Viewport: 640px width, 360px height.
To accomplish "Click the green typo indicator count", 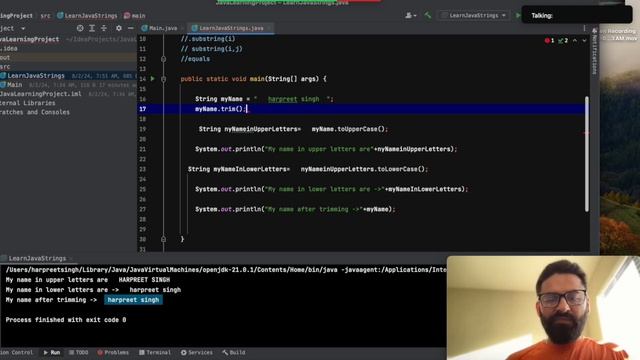I will pyautogui.click(x=563, y=40).
